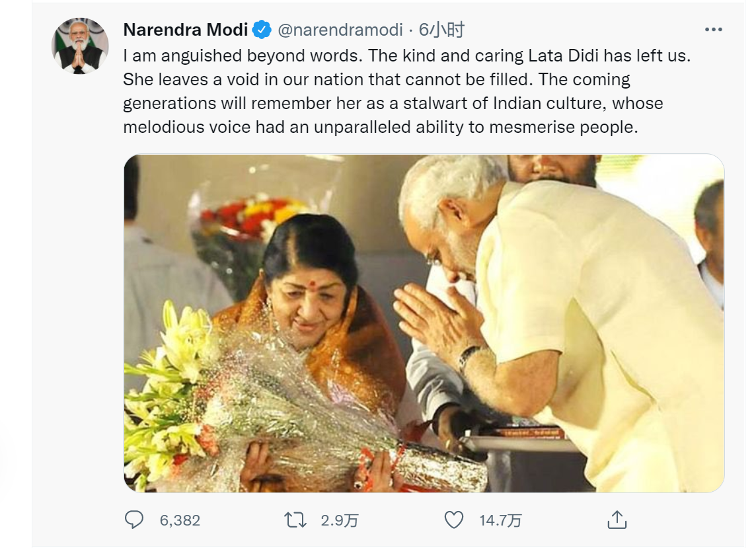The image size is (756, 548).
Task: Click the blue verified badge
Action: [x=262, y=30]
